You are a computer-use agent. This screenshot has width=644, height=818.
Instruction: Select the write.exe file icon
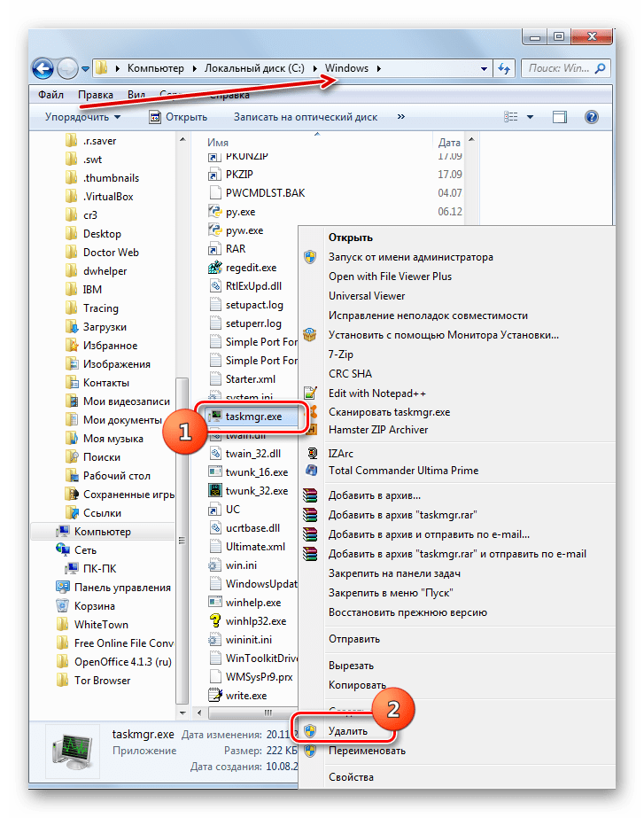(x=215, y=696)
